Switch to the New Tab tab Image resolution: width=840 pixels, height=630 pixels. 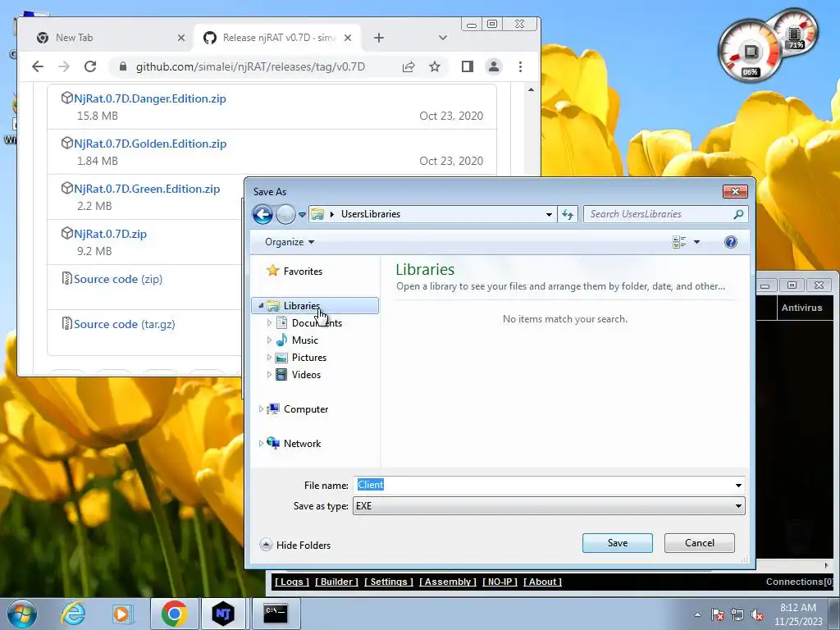pyautogui.click(x=75, y=38)
